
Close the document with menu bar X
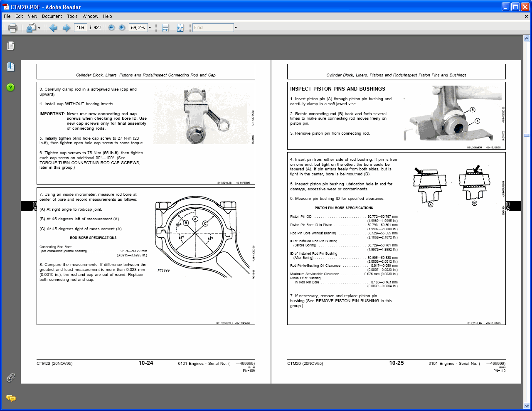click(x=527, y=16)
